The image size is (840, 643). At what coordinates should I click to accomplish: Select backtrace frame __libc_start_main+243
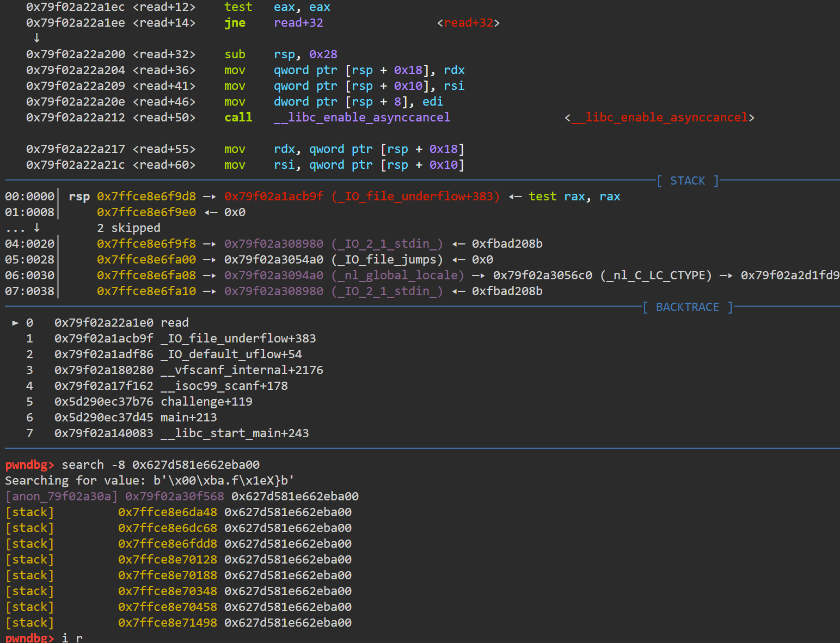click(235, 433)
